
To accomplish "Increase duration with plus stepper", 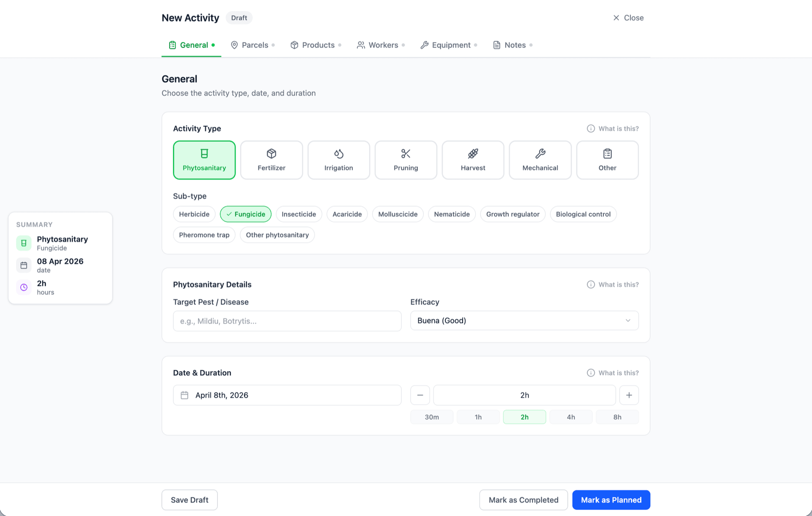I will click(x=629, y=395).
